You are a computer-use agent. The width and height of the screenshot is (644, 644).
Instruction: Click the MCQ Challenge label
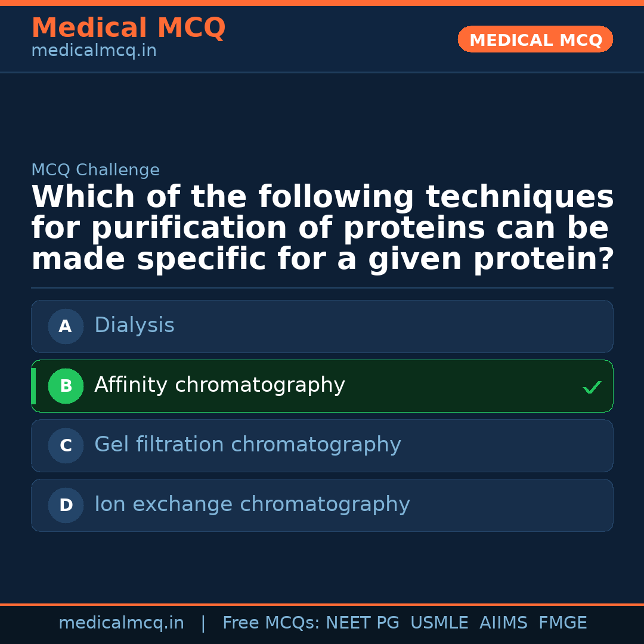point(95,170)
